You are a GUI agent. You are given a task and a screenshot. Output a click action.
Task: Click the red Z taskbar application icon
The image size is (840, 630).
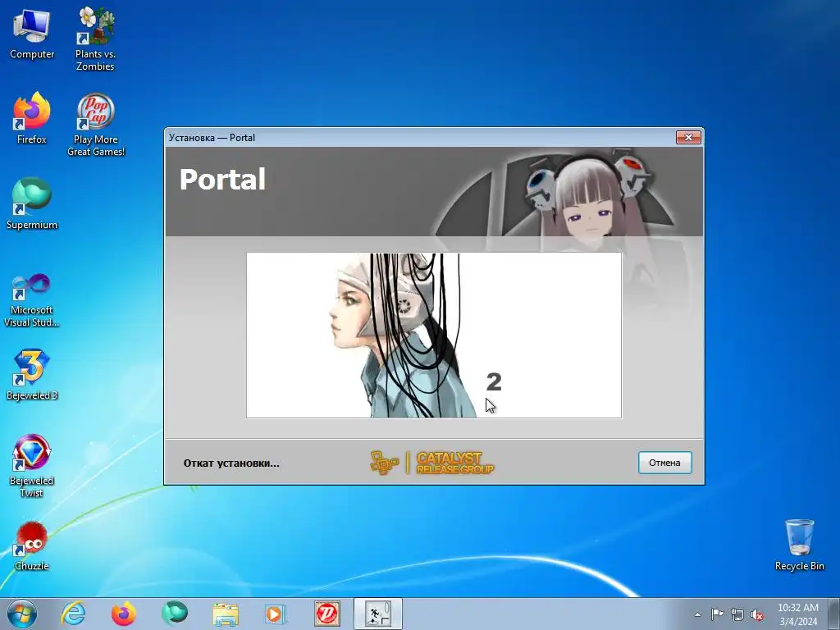tap(326, 614)
